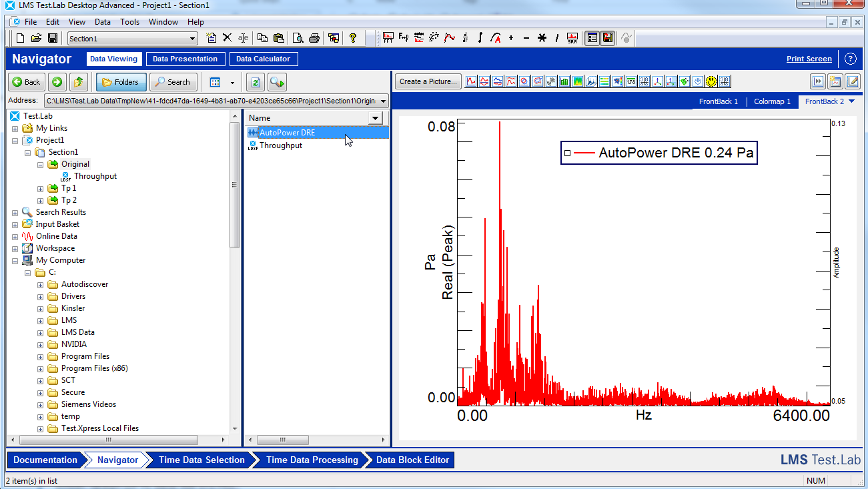Click the print icon in main toolbar
868x489 pixels.
click(x=314, y=38)
